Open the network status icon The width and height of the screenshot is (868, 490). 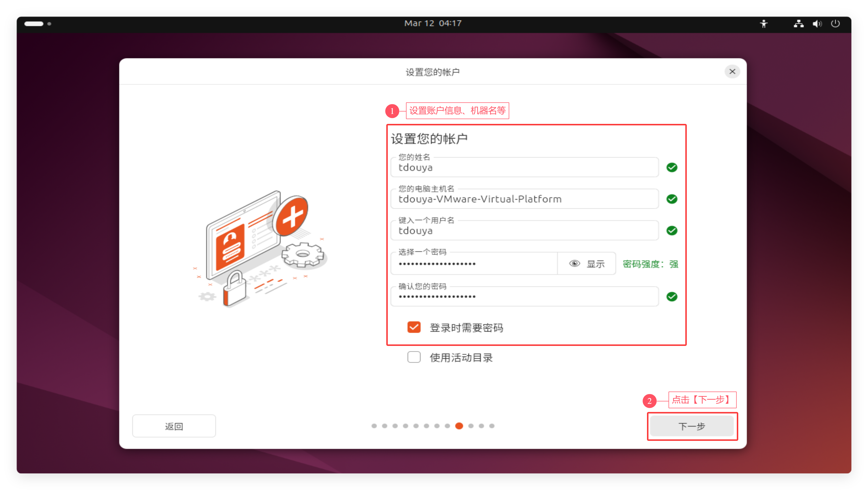[x=798, y=24]
